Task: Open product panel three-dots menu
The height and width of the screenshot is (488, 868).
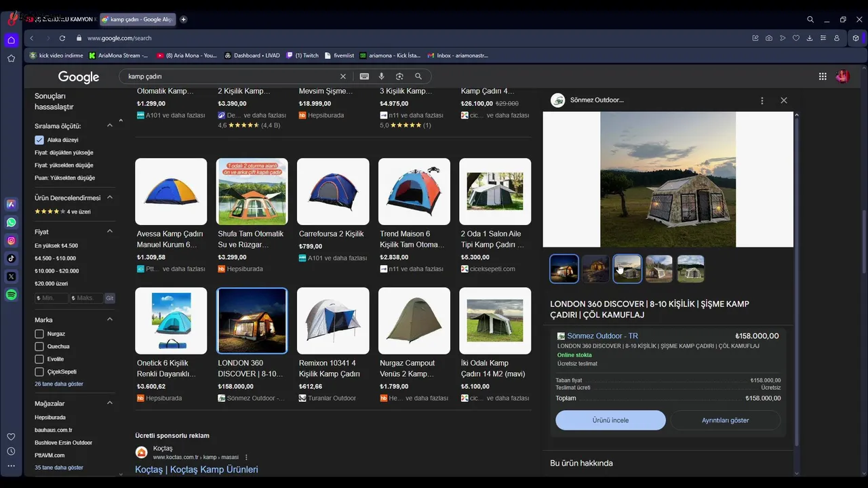Action: tap(762, 100)
